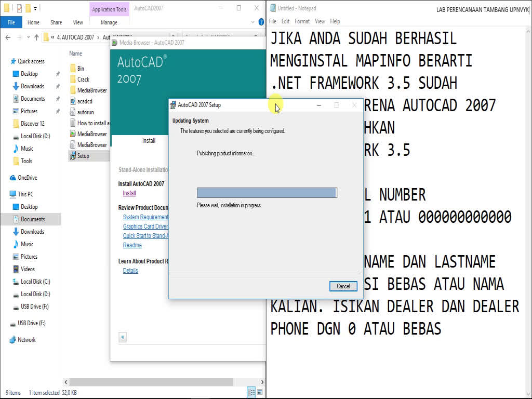Open OneDrive in the navigation pane
This screenshot has height=399, width=532.
(24, 178)
